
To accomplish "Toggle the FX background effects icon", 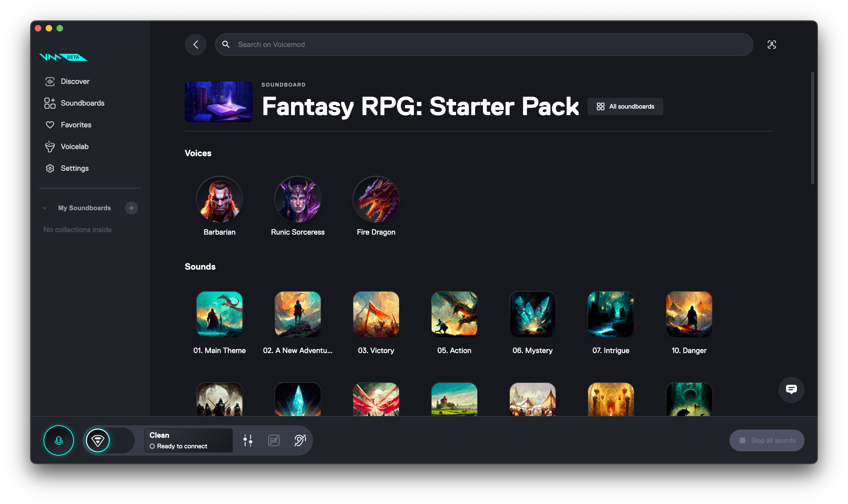I will 274,440.
